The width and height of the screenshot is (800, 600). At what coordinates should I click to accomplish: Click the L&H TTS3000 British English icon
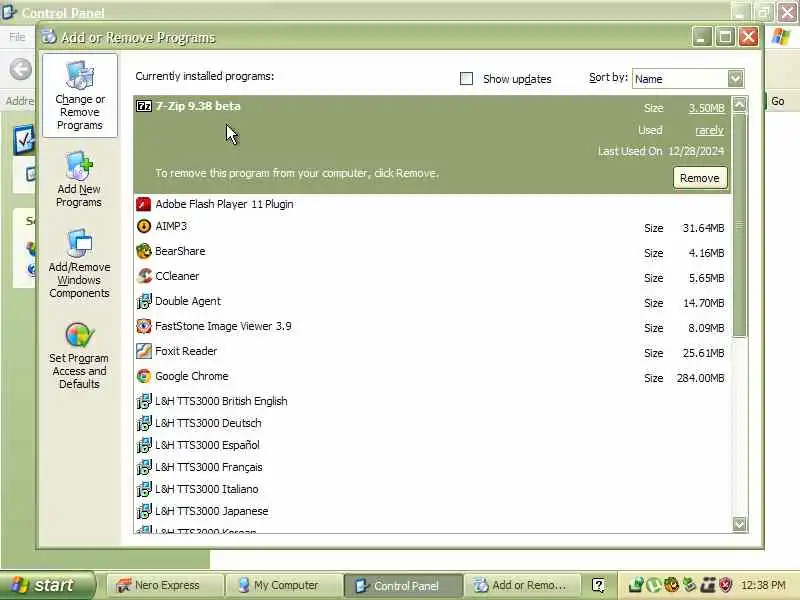(144, 401)
